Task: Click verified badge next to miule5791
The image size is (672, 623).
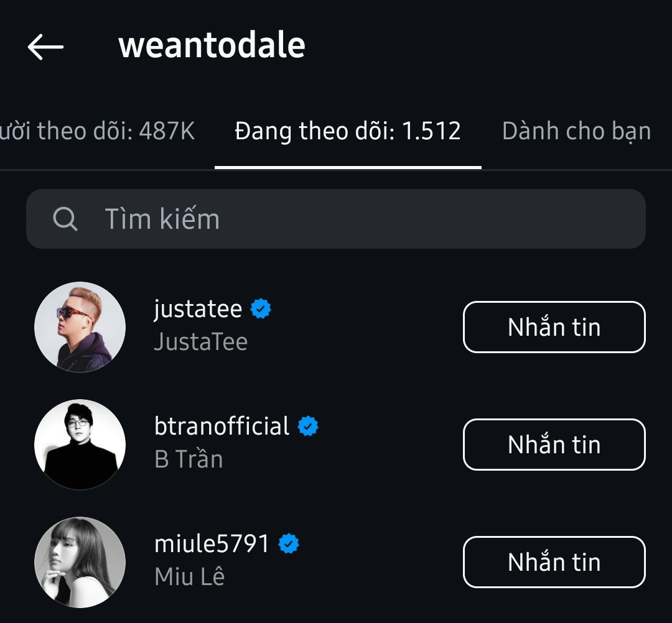Action: click(x=288, y=544)
